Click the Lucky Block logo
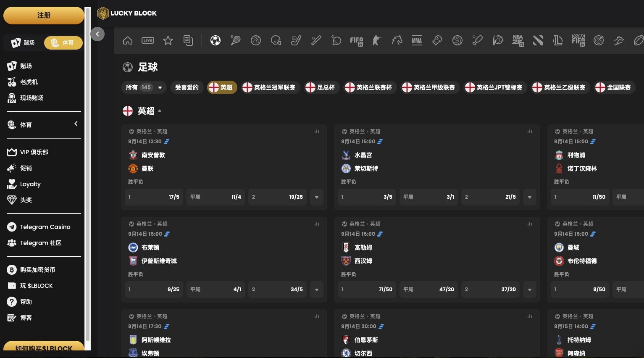Viewport: 644px width, 358px height. tap(127, 13)
